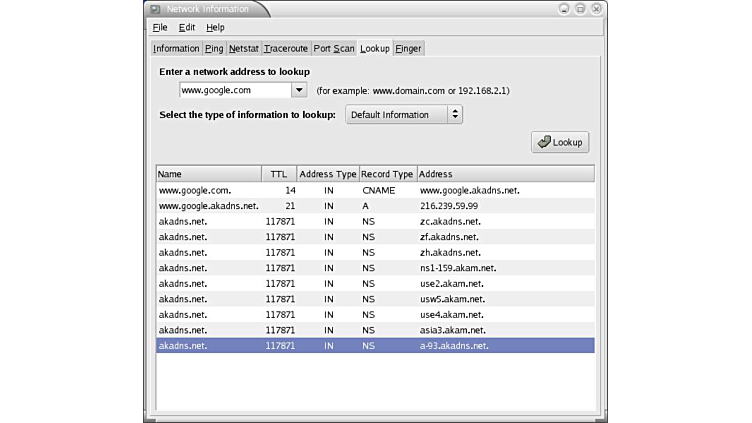Open the Help menu
The image size is (752, 423).
click(x=215, y=27)
